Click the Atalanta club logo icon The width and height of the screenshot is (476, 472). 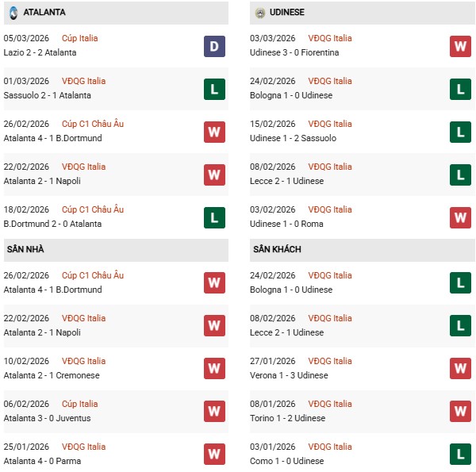pos(13,13)
